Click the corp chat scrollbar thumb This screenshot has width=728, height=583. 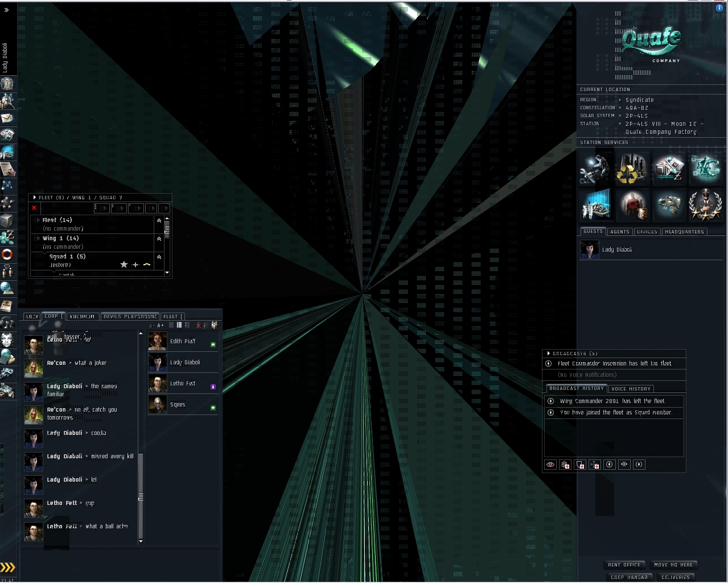[x=141, y=497]
